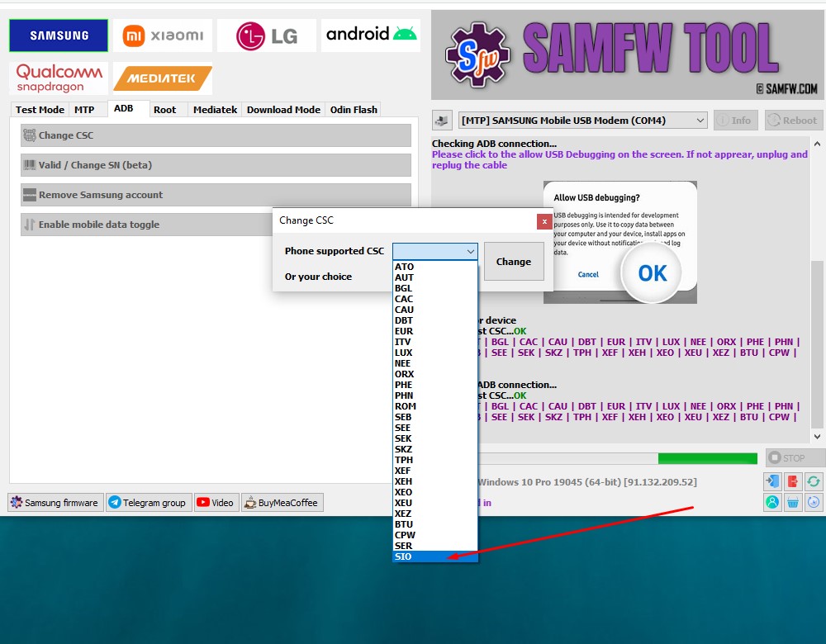Viewport: 826px width, 644px height.
Task: Click Enable mobile data toggle button
Action: tap(146, 225)
